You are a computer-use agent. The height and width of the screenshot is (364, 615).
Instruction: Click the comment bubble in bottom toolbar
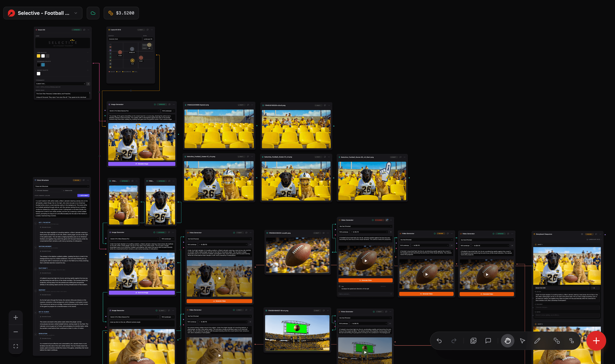point(488,341)
